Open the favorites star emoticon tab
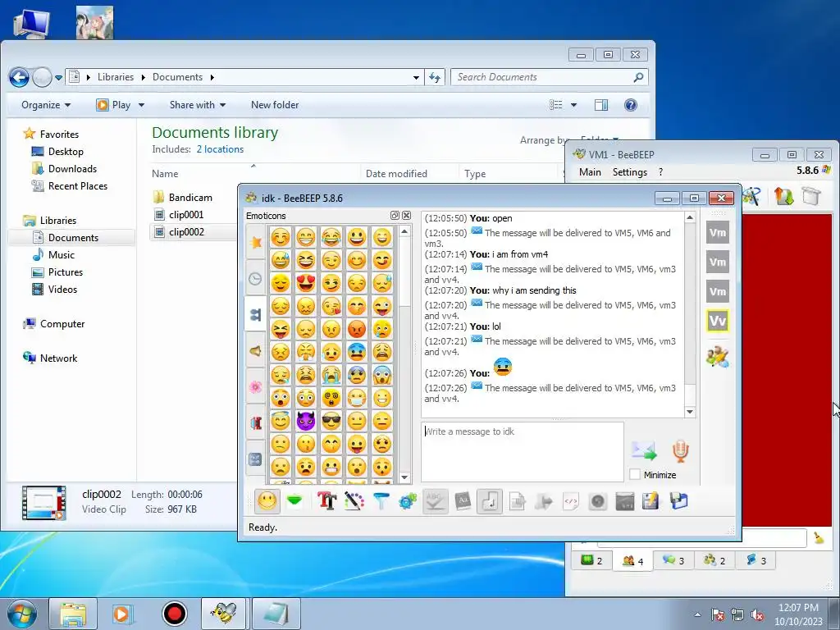840x630 pixels. point(256,242)
